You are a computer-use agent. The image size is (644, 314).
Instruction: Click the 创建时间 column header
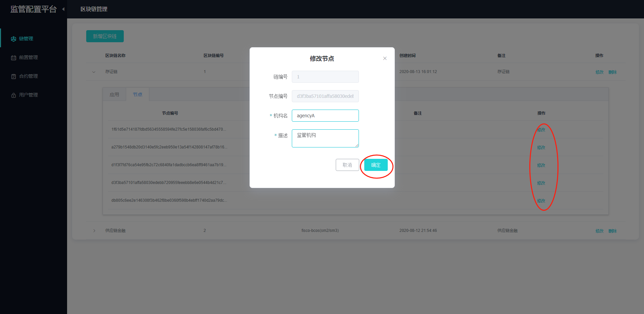pyautogui.click(x=408, y=56)
